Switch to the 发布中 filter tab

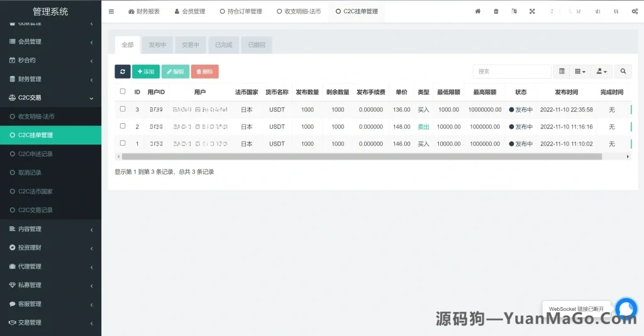click(157, 45)
